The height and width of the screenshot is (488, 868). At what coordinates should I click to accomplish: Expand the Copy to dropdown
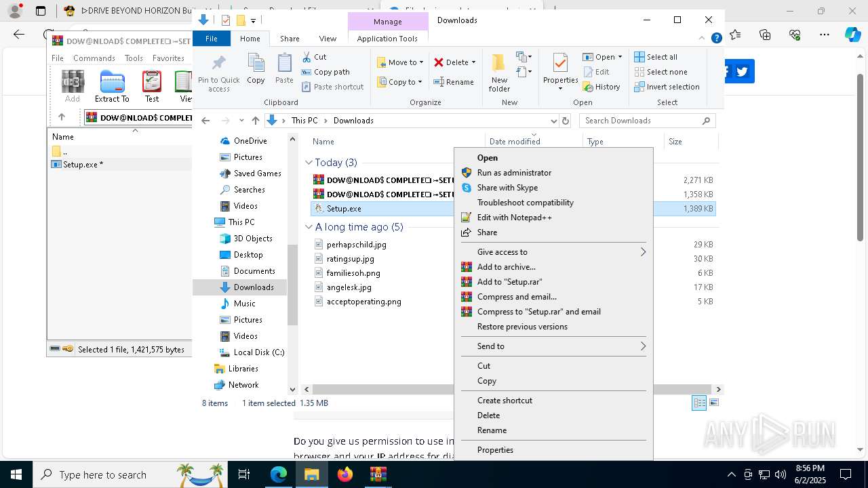420,82
